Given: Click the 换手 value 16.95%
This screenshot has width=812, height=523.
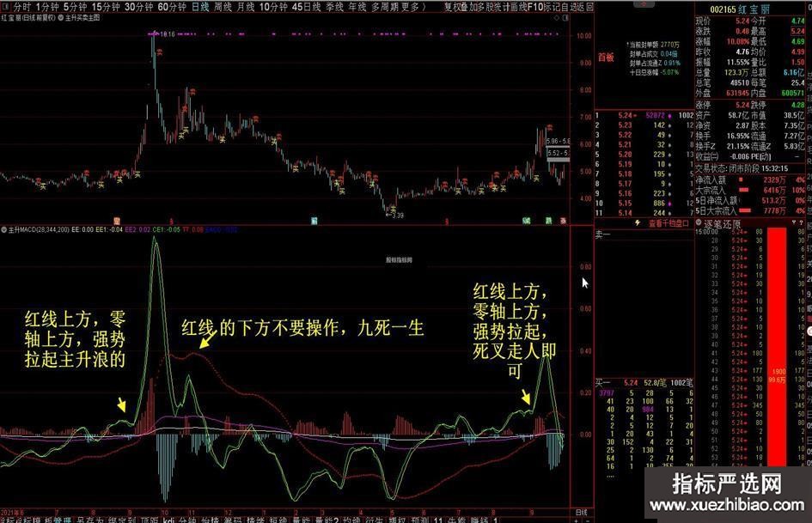Looking at the screenshot, I should (x=737, y=136).
